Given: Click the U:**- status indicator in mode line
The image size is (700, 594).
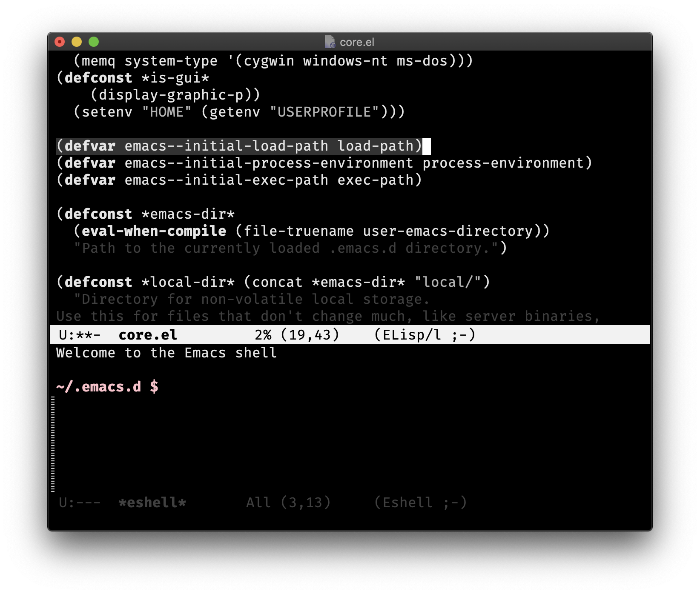Looking at the screenshot, I should click(80, 335).
